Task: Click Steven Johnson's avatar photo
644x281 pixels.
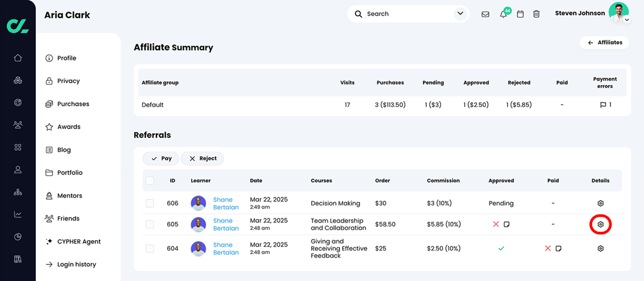Action: [x=618, y=12]
